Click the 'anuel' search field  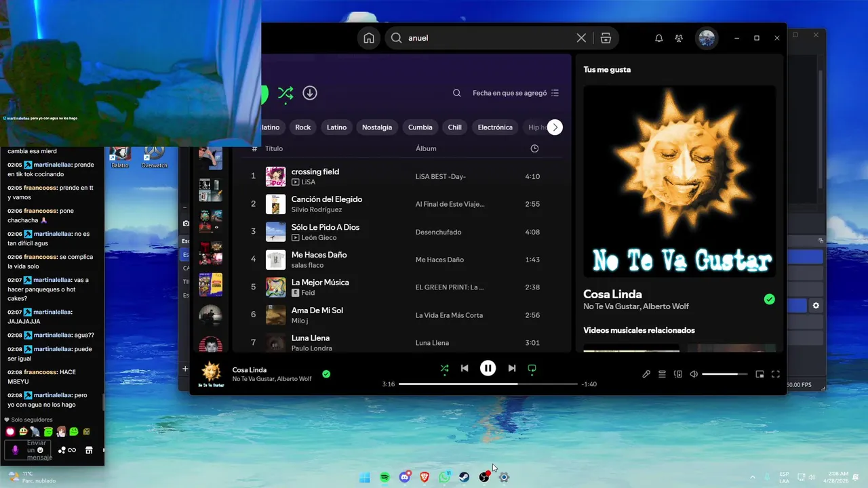(489, 38)
